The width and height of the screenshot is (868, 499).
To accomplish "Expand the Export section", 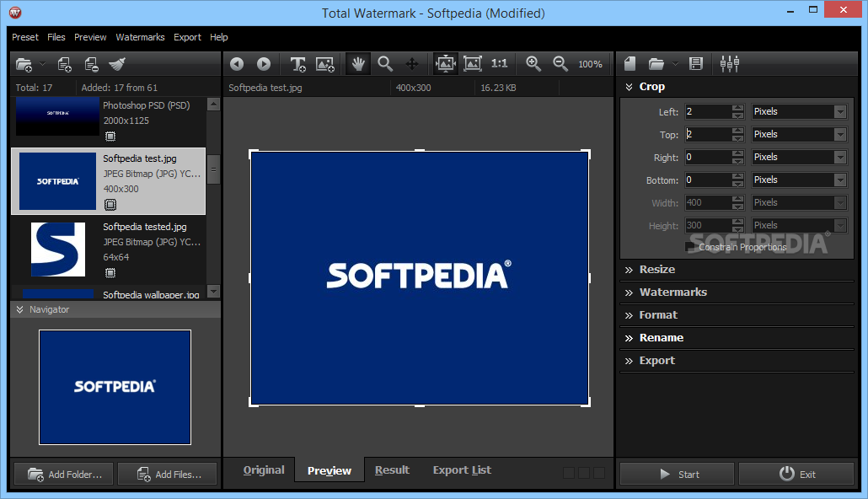I will (x=629, y=361).
